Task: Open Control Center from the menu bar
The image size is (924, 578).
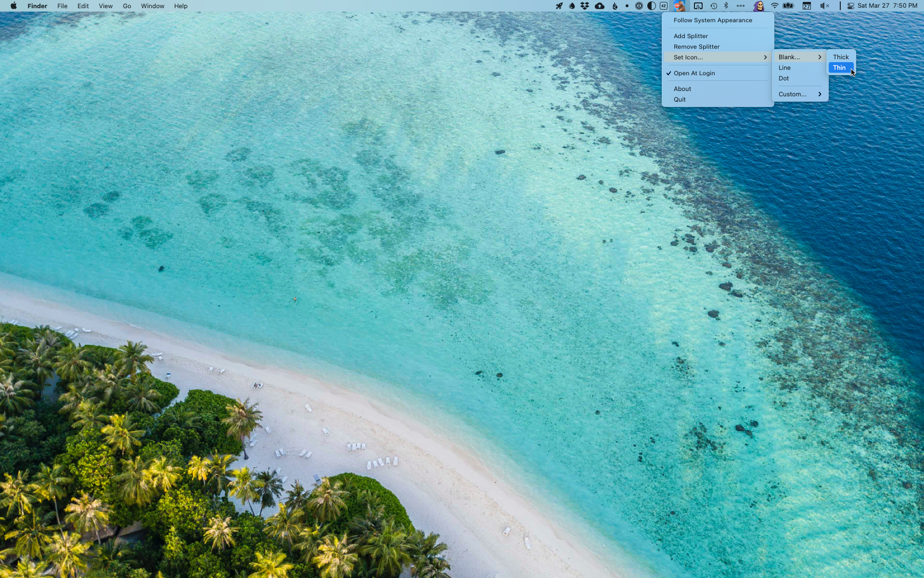Action: pyautogui.click(x=851, y=6)
